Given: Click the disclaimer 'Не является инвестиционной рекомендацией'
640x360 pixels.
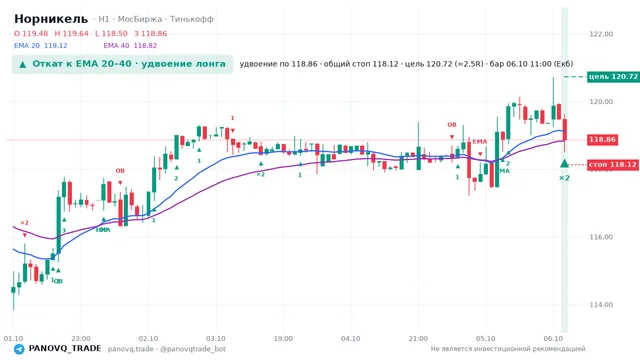Looking at the screenshot, I should coord(508,349).
